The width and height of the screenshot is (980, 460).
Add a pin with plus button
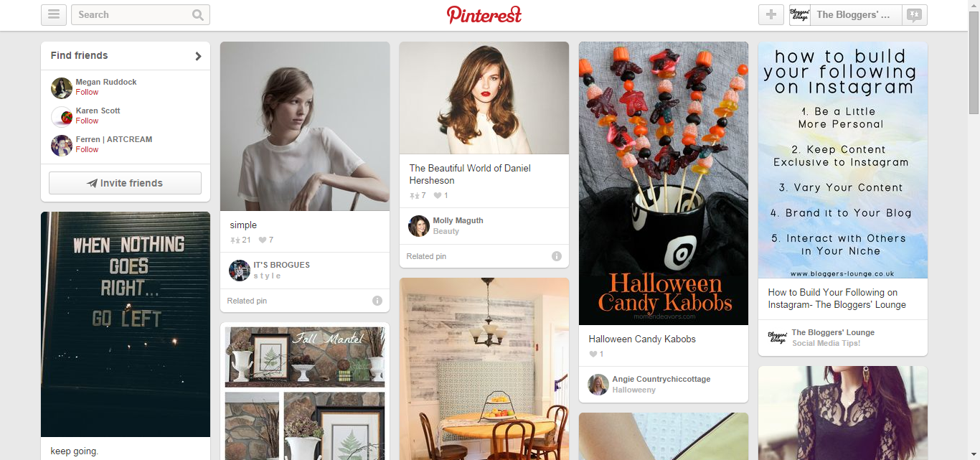pos(771,14)
